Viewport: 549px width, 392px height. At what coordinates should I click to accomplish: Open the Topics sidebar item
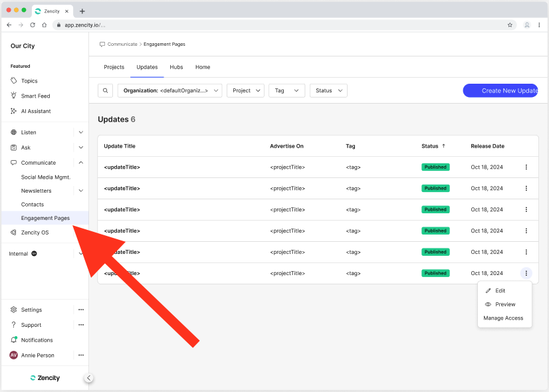[x=29, y=81]
